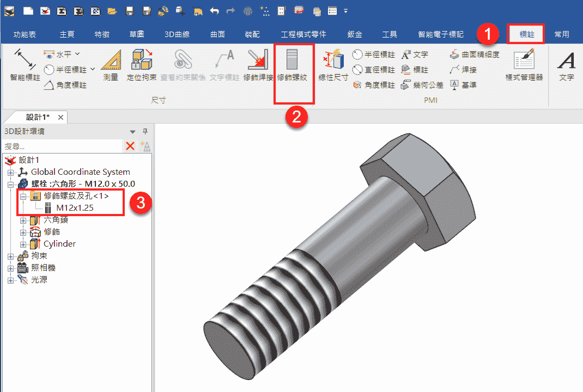The height and width of the screenshot is (392, 583).
Task: Click the add part cube-plus icon
Action: (x=181, y=11)
